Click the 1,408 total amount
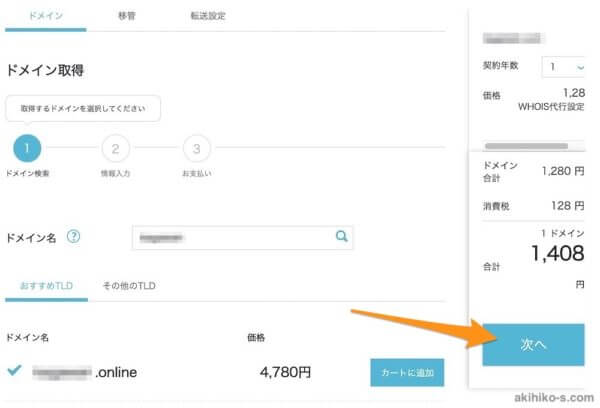The image size is (600, 408). 558,253
